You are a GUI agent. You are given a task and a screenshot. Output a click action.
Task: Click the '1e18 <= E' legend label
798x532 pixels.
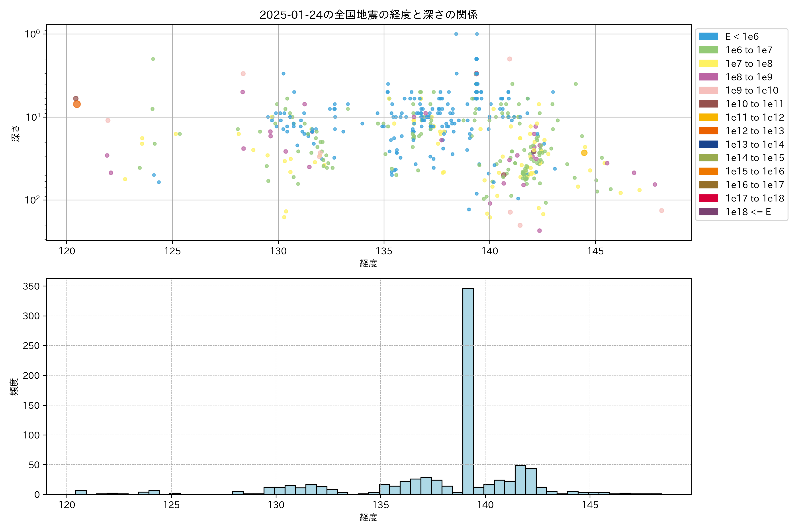click(748, 212)
